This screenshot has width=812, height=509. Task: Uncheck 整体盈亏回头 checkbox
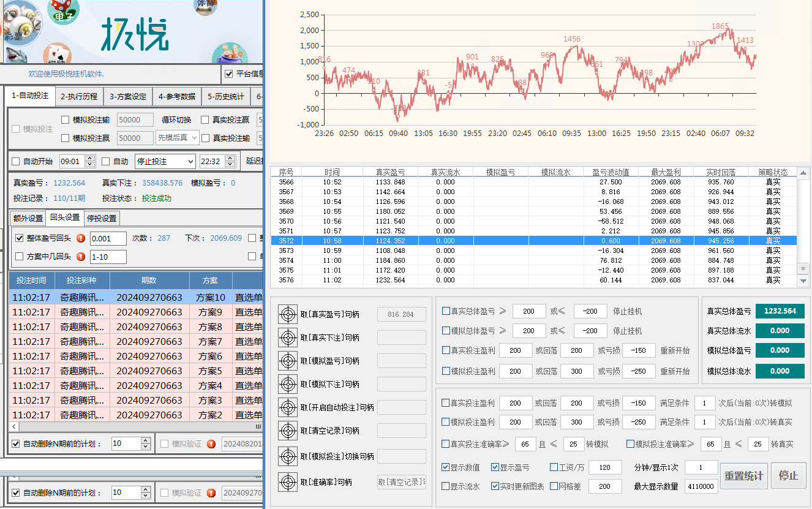coord(20,238)
